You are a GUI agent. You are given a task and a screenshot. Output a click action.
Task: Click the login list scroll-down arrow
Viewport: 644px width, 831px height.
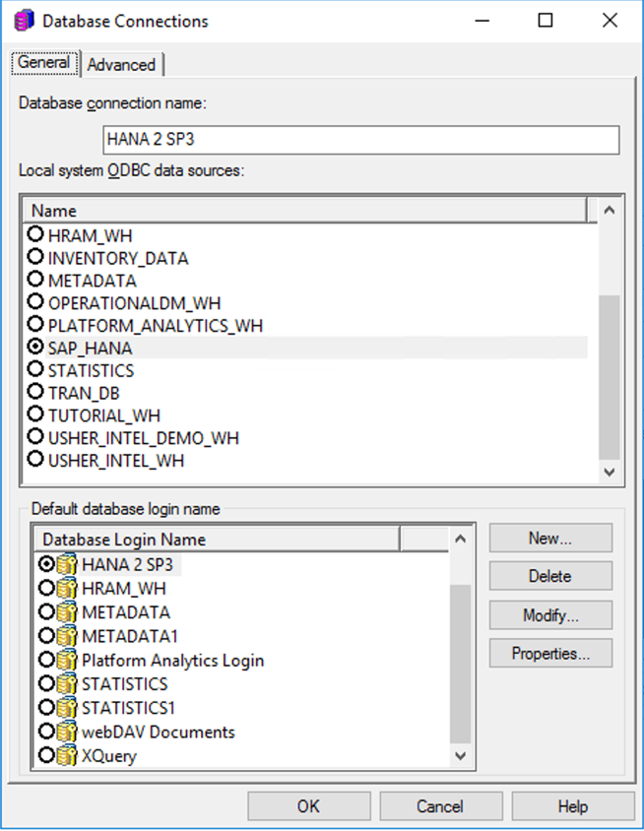click(461, 756)
